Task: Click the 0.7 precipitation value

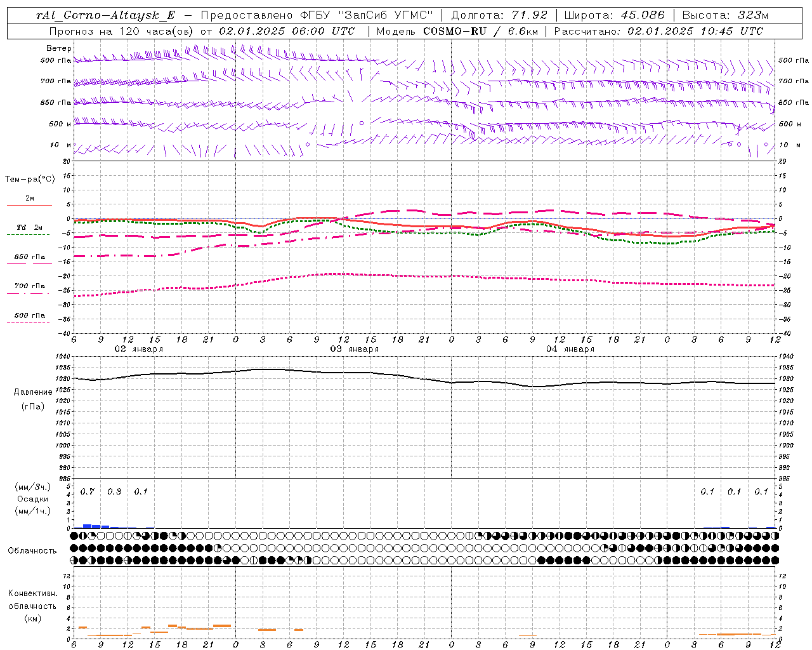Action: coord(87,492)
